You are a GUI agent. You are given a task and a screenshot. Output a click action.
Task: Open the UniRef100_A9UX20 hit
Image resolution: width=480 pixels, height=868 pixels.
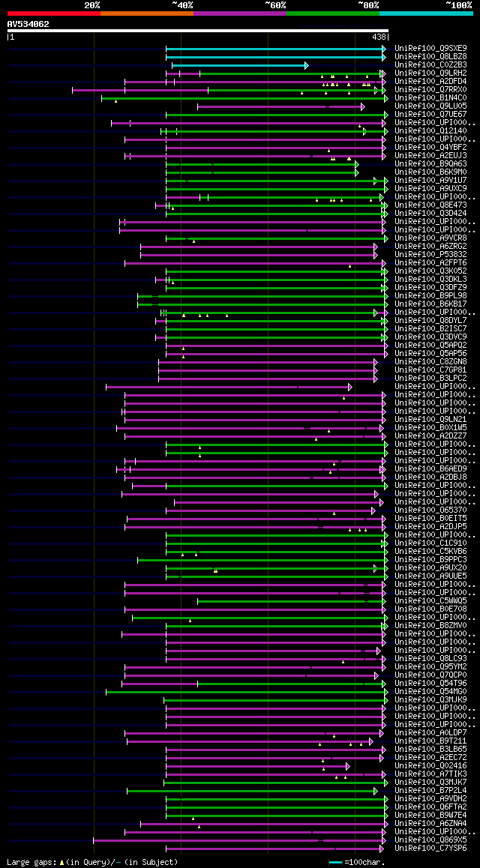point(430,568)
